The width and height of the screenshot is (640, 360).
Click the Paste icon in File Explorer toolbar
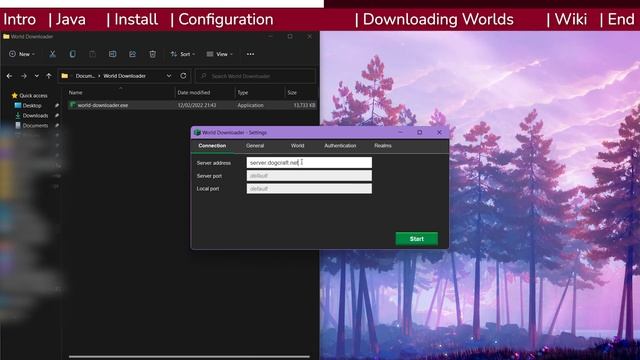[92, 54]
